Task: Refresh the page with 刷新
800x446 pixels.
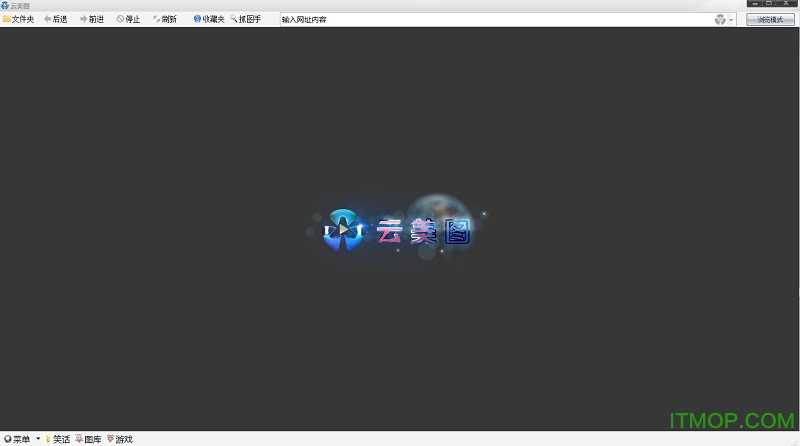Action: point(165,19)
